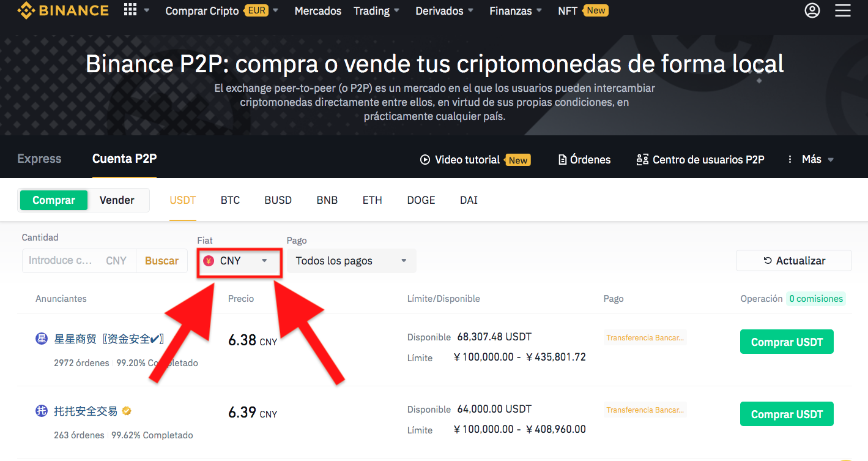Screen dimensions: 868x461
Task: Click the refresh icon in Actualizar
Action: tap(768, 261)
